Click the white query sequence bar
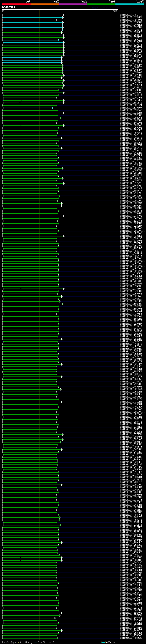 [x=60, y=10]
